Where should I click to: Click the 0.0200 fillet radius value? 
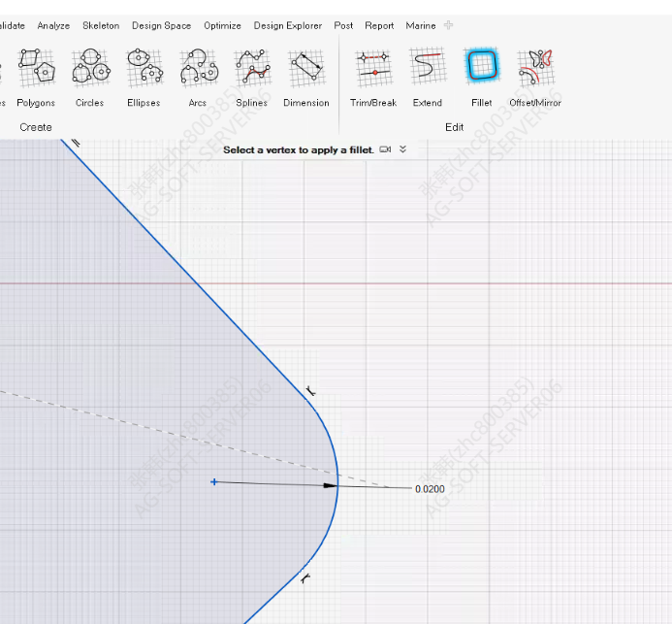tap(430, 489)
